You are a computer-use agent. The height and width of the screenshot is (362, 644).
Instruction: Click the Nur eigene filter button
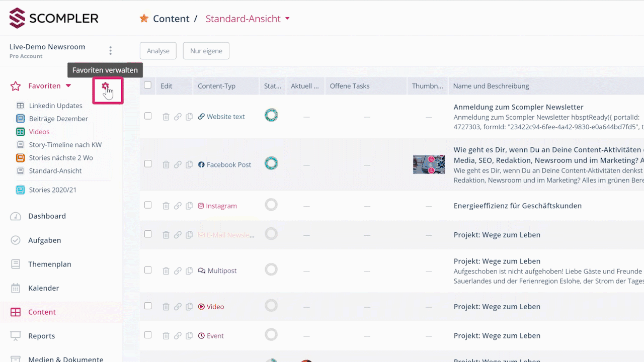click(x=206, y=51)
